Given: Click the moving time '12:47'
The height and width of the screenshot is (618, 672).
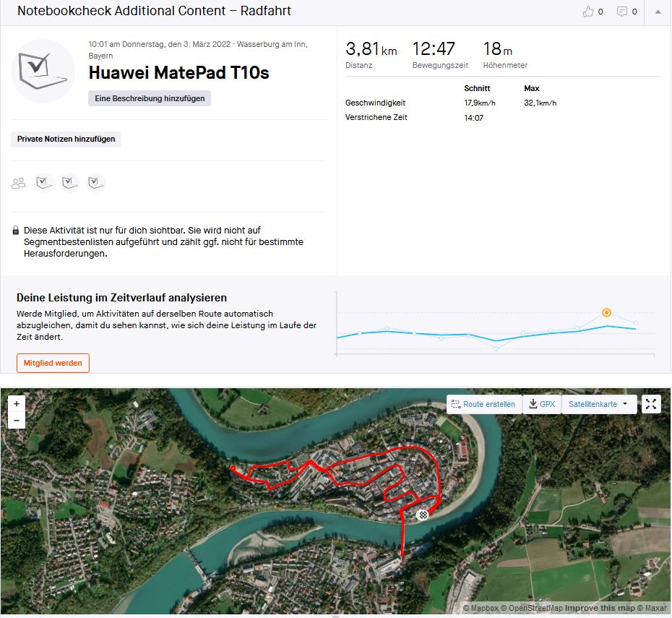Looking at the screenshot, I should tap(434, 49).
